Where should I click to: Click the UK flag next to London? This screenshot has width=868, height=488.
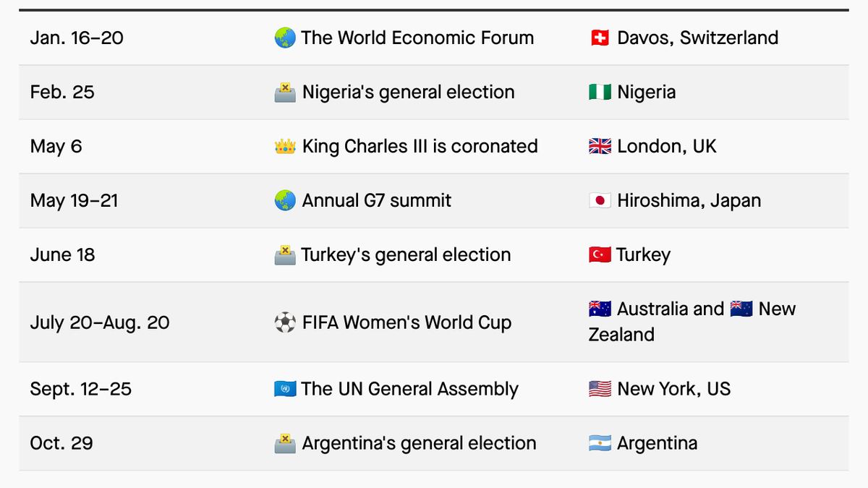coord(600,147)
